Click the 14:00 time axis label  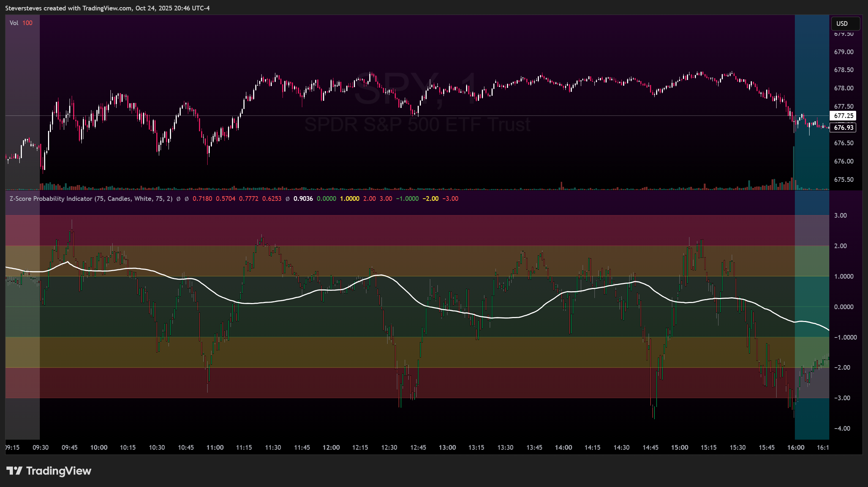point(564,448)
